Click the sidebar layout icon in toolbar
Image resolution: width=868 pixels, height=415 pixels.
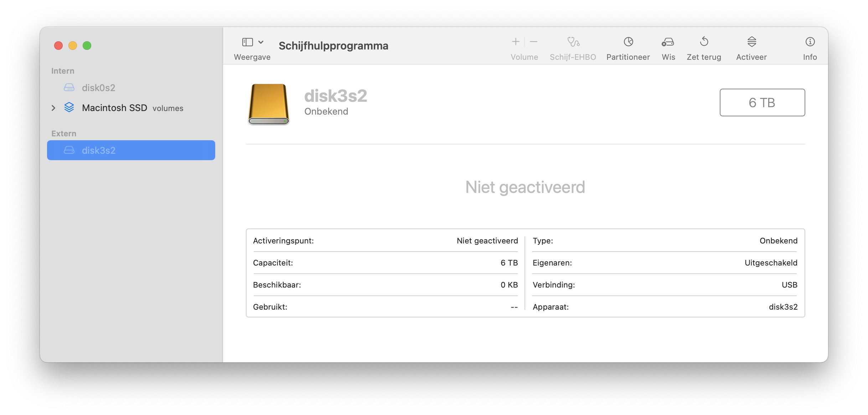(248, 42)
